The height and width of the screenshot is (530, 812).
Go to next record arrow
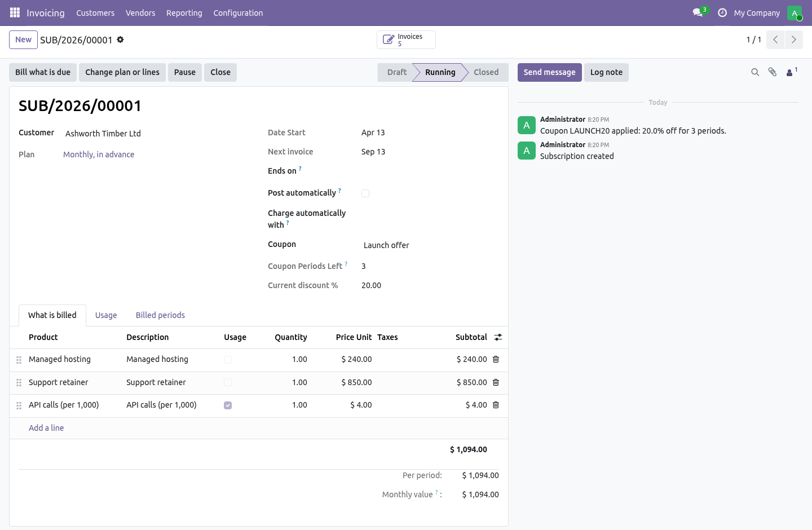click(793, 39)
